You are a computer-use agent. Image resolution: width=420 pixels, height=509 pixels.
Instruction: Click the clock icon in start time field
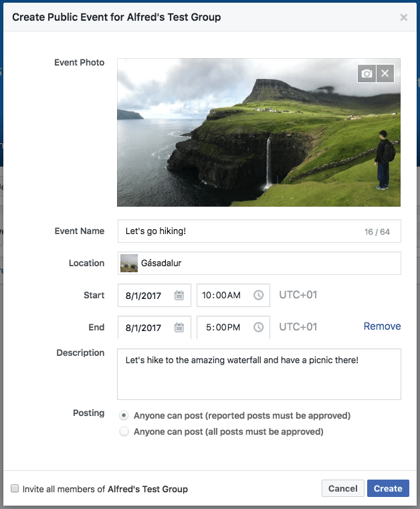coord(258,296)
